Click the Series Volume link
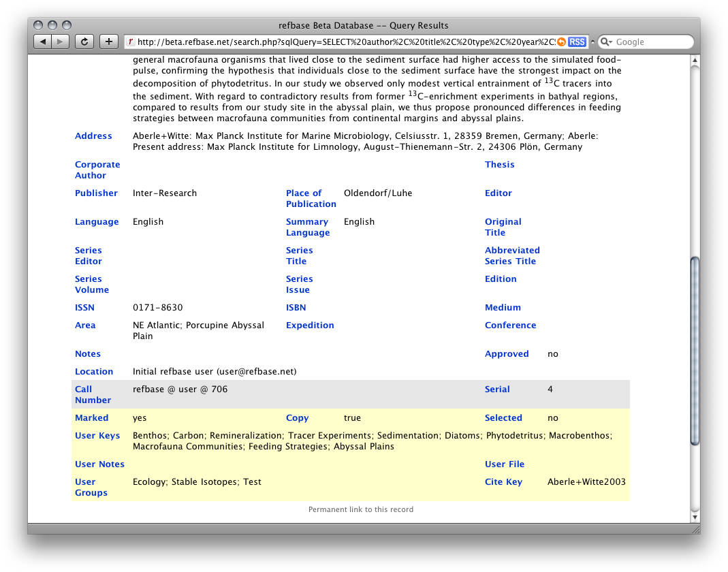The width and height of the screenshot is (728, 572). pyautogui.click(x=92, y=284)
